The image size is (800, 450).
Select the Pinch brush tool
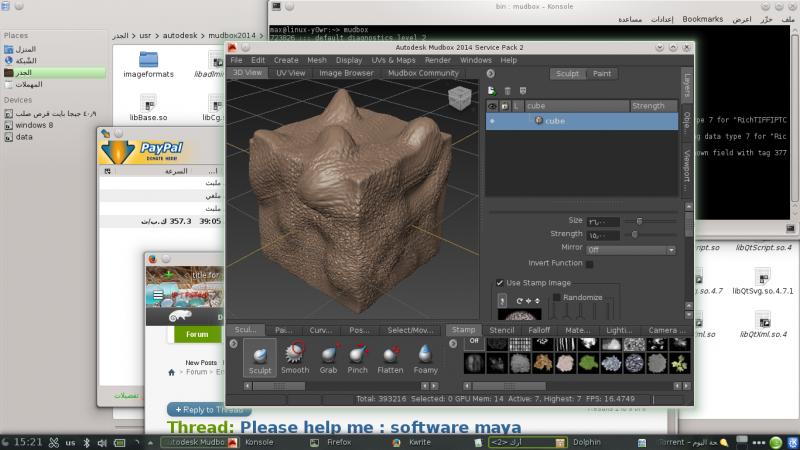click(357, 358)
